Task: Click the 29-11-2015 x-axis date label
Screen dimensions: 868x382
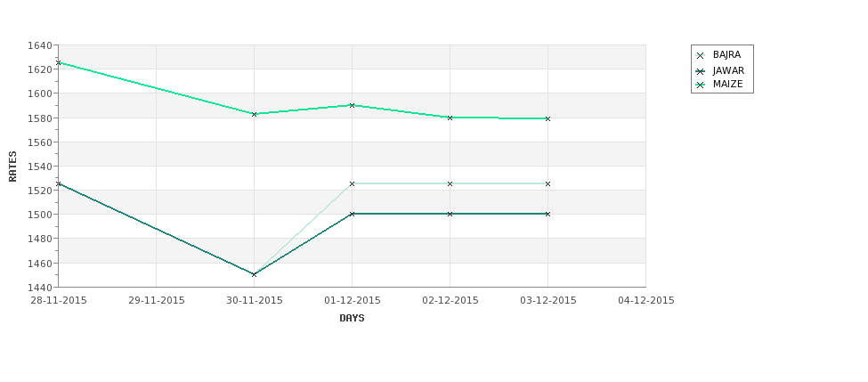Action: click(x=157, y=301)
